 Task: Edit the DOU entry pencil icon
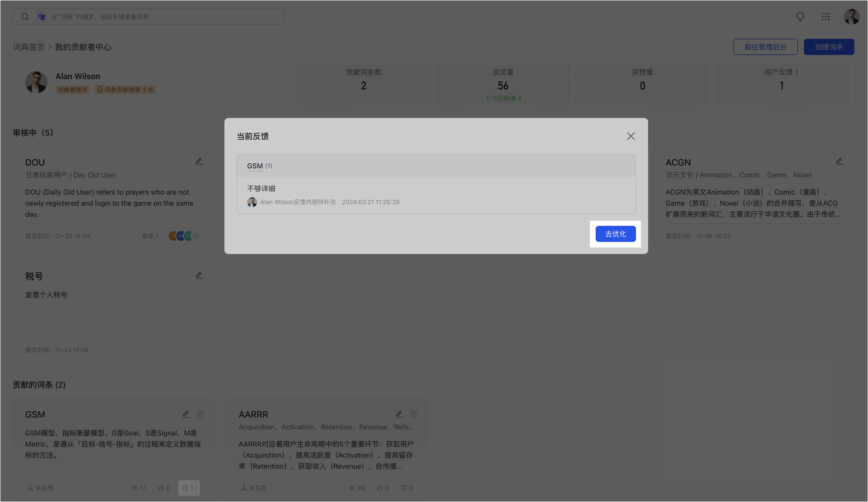click(199, 161)
